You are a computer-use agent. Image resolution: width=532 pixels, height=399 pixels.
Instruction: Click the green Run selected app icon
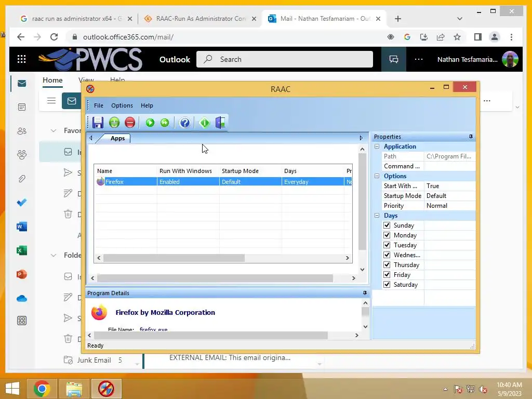150,123
